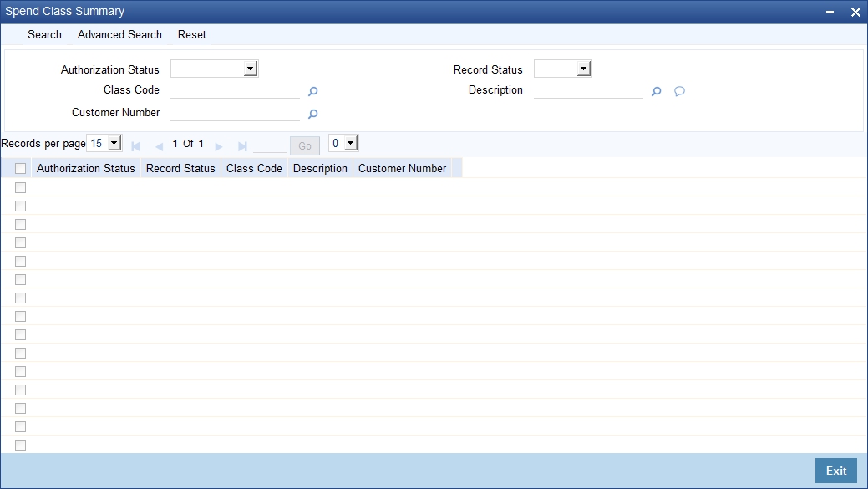This screenshot has height=489, width=868.
Task: Open the Description comment bubble icon
Action: coord(679,91)
